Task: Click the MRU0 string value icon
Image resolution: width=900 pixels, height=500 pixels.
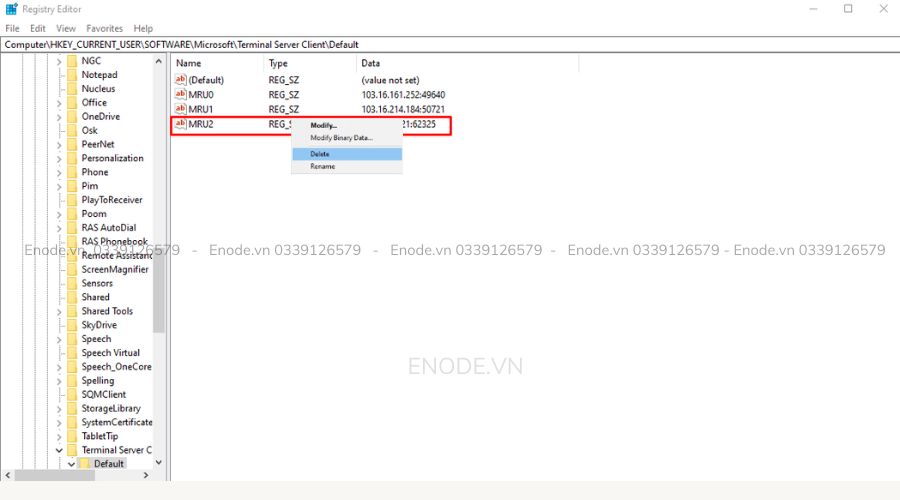Action: click(x=181, y=94)
